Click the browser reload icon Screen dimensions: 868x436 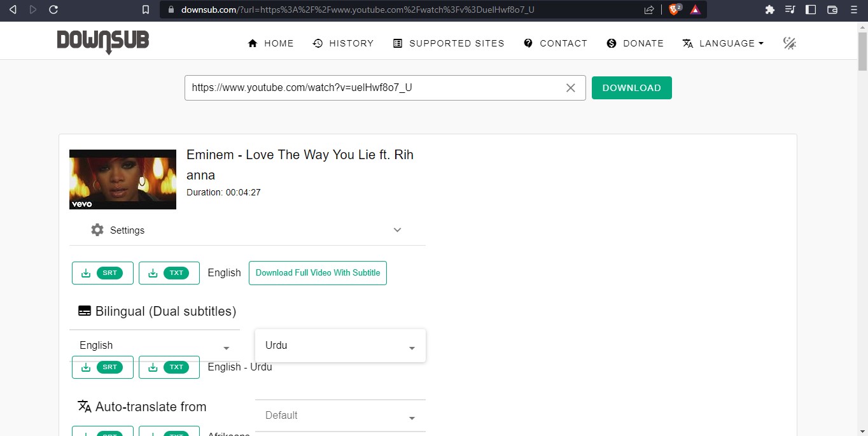pyautogui.click(x=53, y=10)
